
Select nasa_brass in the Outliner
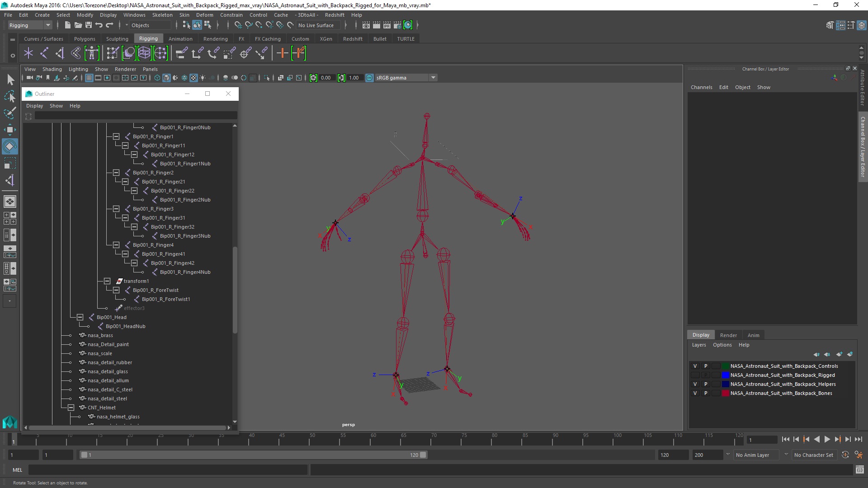100,335
